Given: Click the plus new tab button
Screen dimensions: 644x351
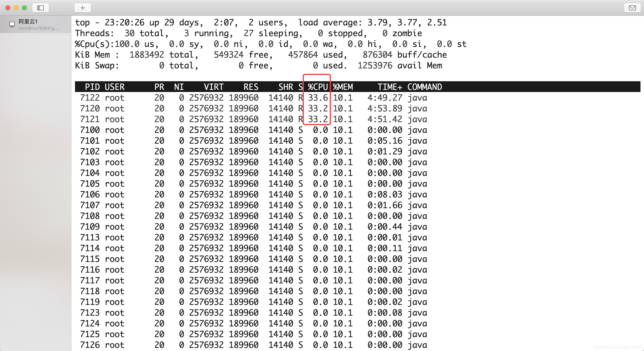Looking at the screenshot, I should point(82,8).
